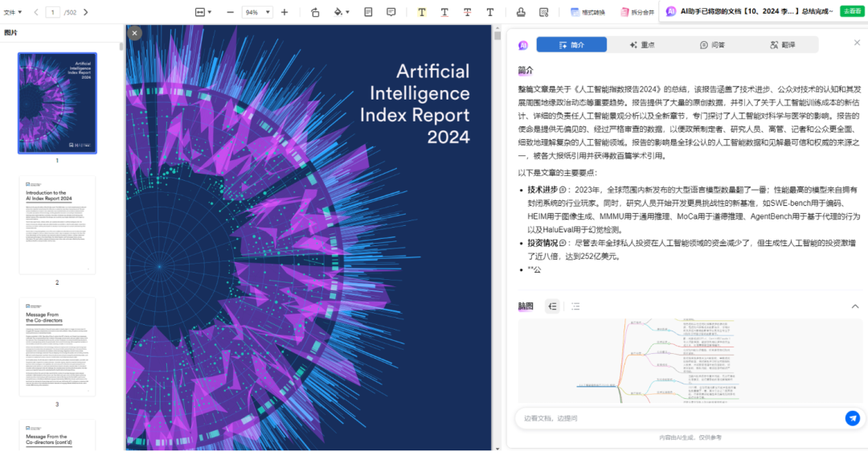Click the green 去看看 button
Viewport: 868px width, 460px height.
point(851,11)
